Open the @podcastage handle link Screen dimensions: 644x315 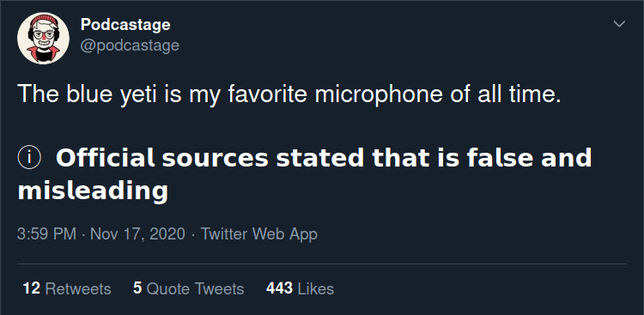pos(130,45)
